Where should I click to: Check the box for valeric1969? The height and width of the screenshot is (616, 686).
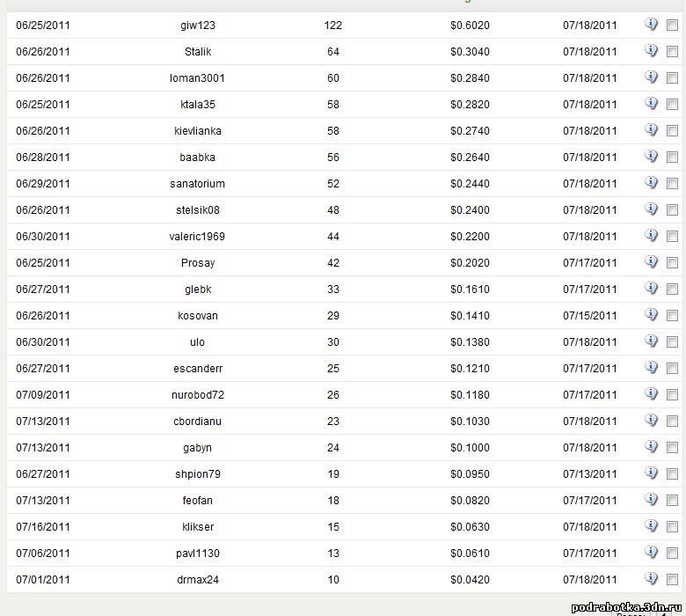point(672,237)
